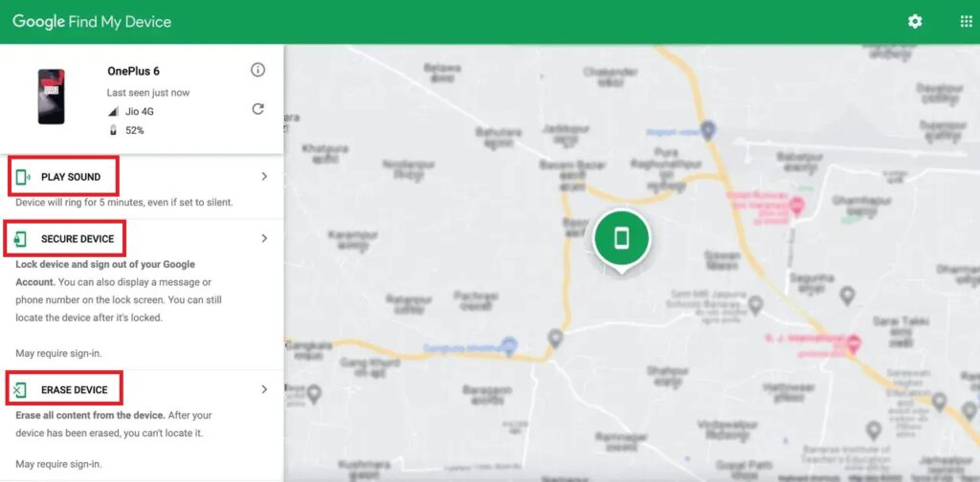Viewport: 980px width, 482px height.
Task: Click 'Device will ring for 5 minutes' text
Action: [124, 203]
